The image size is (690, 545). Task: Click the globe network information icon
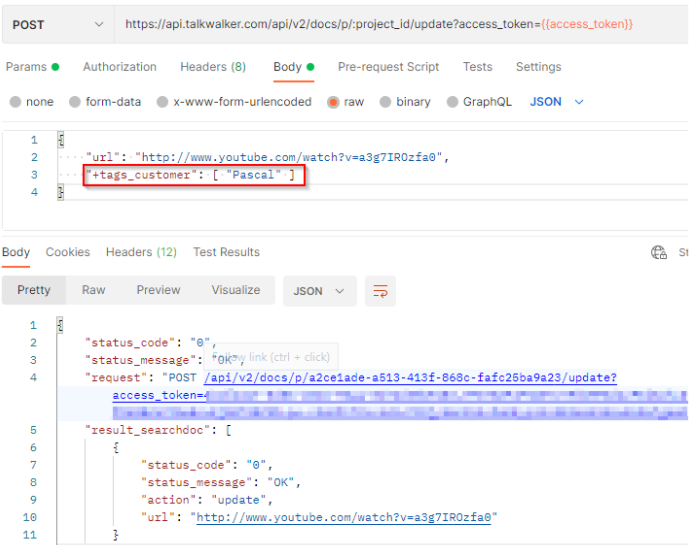659,253
